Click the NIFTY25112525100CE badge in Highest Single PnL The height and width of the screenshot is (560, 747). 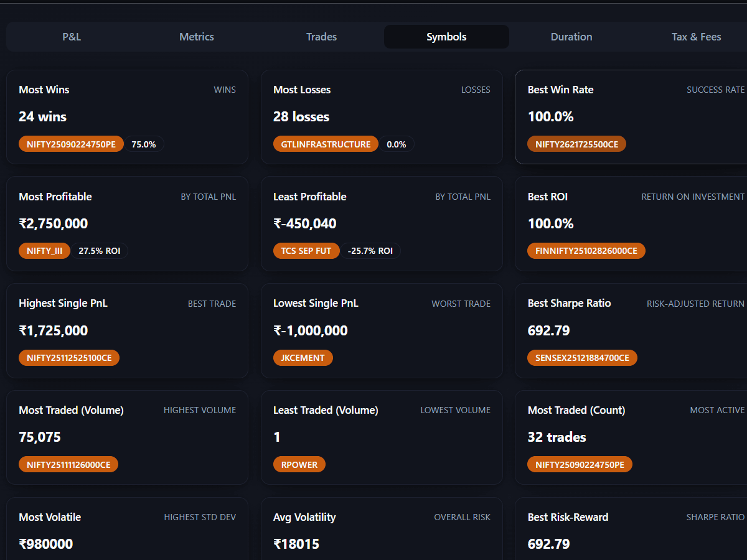tap(68, 358)
